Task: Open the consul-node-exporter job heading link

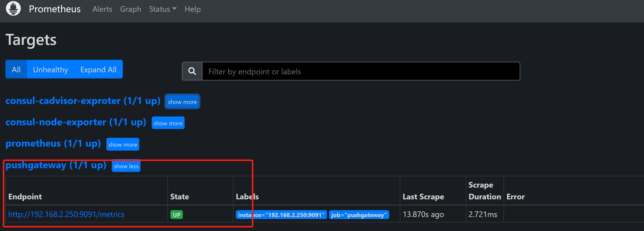Action: coord(76,122)
